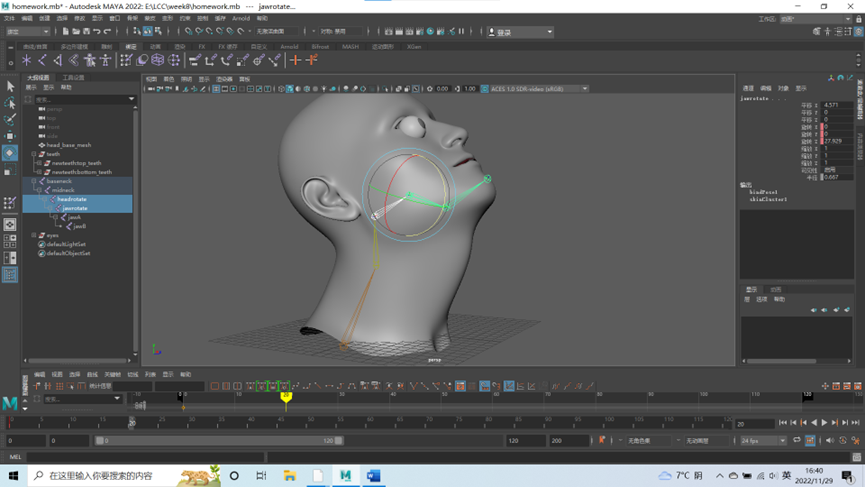The image size is (865, 487).
Task: Collapse the baseneck joint in Outliner
Action: tap(34, 181)
